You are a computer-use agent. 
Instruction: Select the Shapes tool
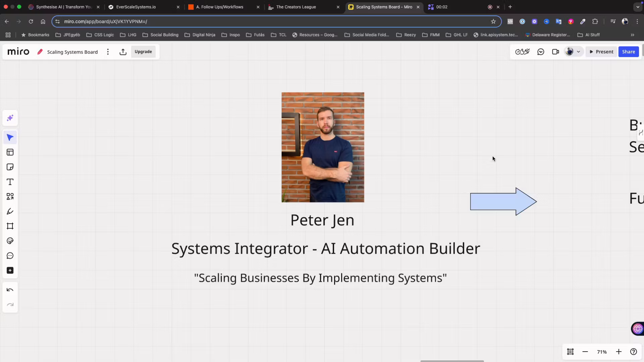pyautogui.click(x=10, y=196)
